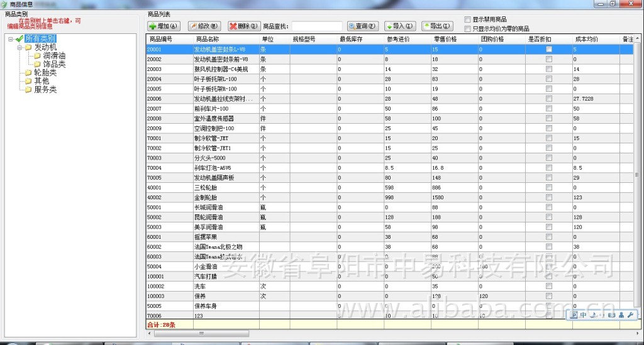Click the horizontal scrollbar thumb of the product list
Viewport: 644px width, 345px height.
(201, 334)
